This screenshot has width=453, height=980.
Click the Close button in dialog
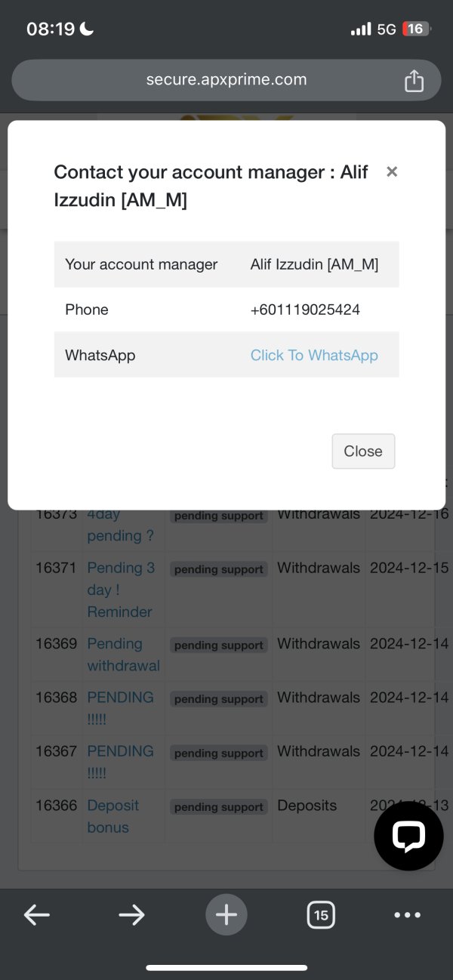point(363,451)
